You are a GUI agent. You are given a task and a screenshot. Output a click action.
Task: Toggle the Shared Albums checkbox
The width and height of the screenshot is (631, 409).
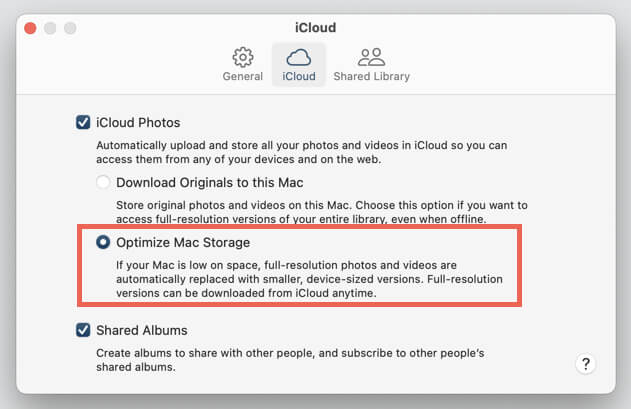click(x=83, y=330)
